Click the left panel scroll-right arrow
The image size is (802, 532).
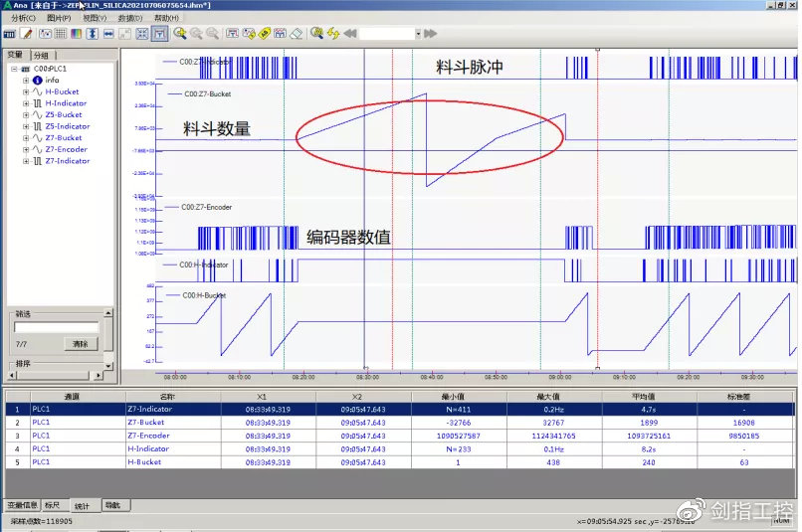pyautogui.click(x=99, y=375)
